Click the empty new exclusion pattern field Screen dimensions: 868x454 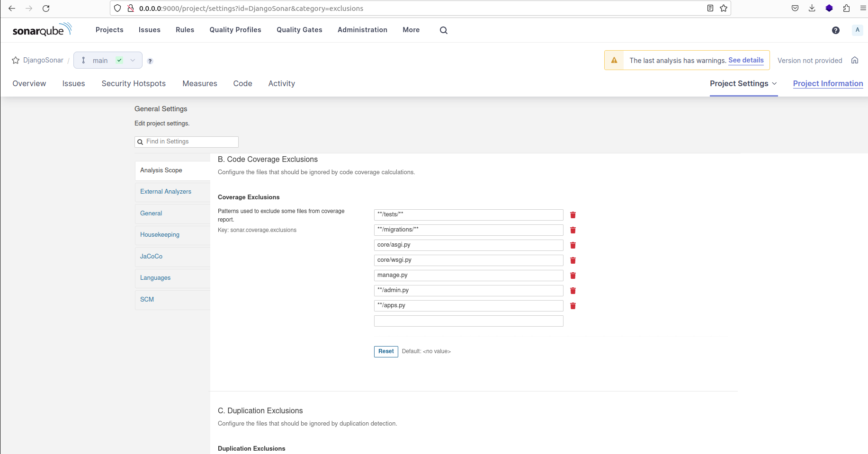(469, 321)
